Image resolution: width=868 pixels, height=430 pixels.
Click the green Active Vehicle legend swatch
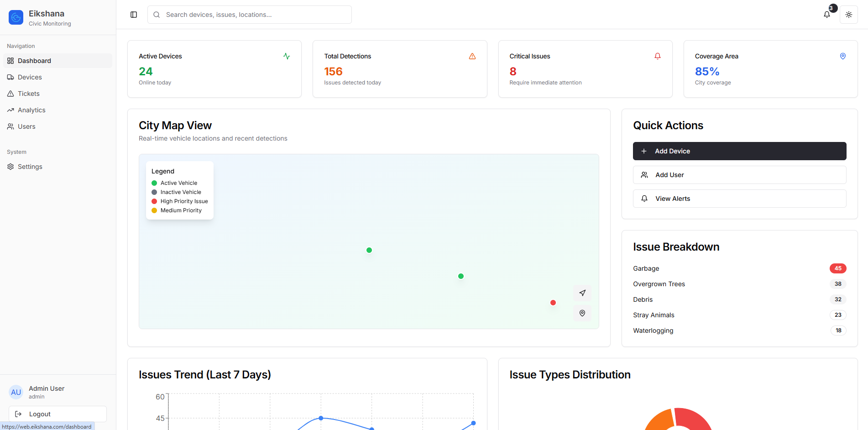154,183
